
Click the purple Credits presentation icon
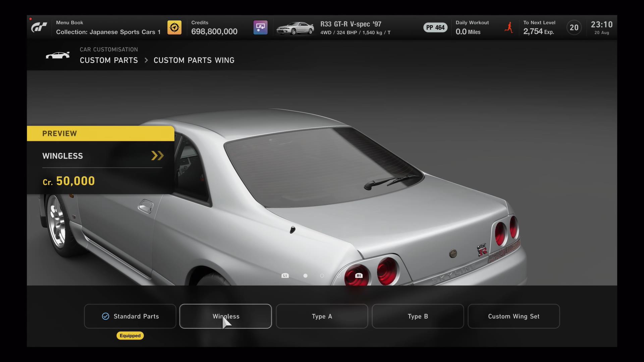(260, 27)
